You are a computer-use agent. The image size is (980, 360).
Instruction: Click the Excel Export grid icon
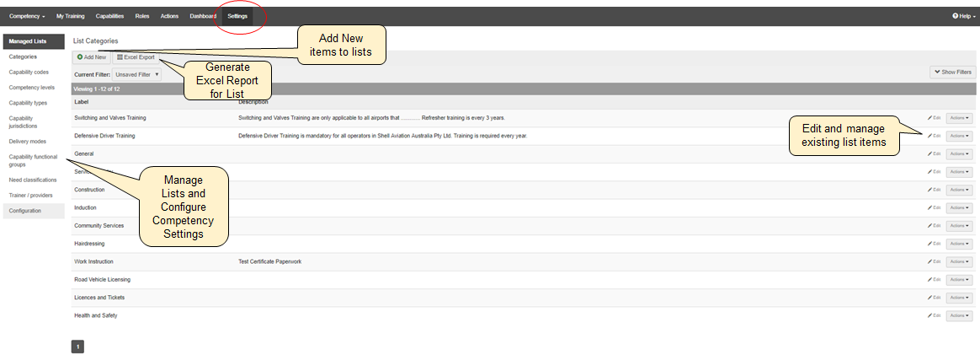tap(120, 57)
